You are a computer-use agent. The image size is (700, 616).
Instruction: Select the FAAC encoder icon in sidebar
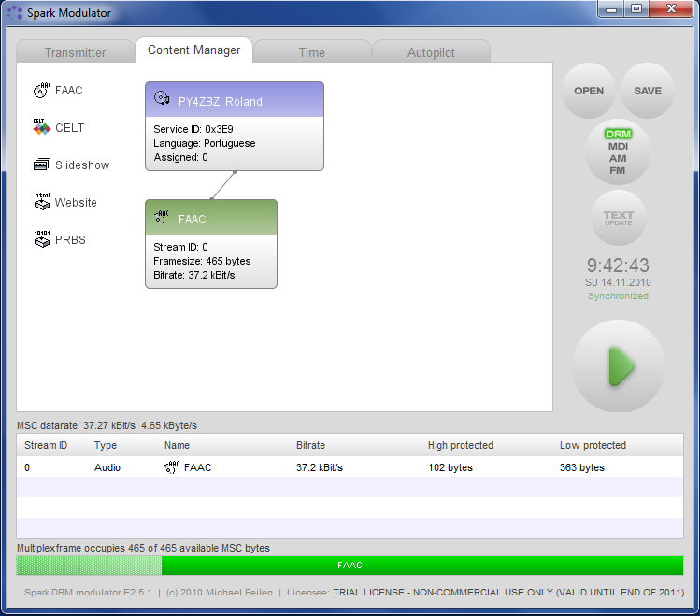tap(41, 90)
